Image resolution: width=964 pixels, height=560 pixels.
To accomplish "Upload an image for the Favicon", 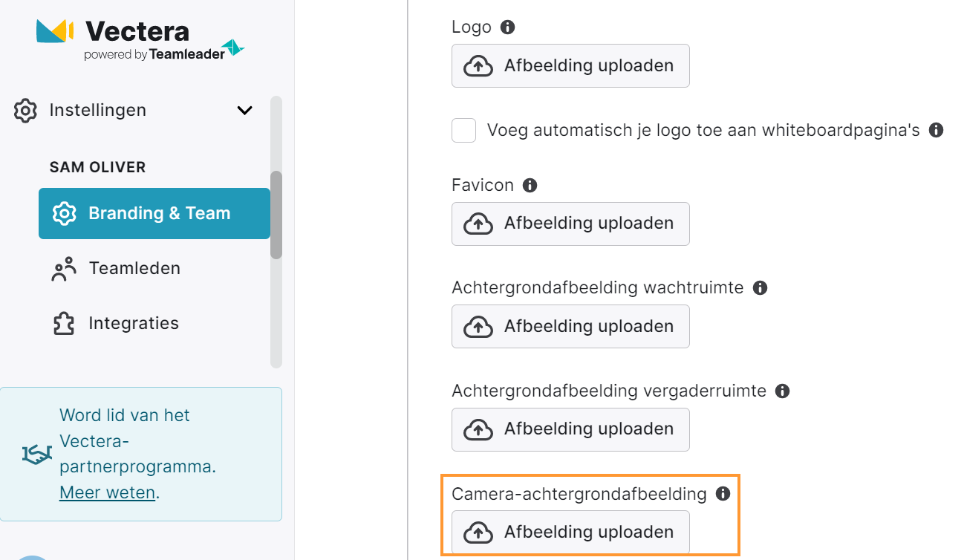I will [x=570, y=224].
